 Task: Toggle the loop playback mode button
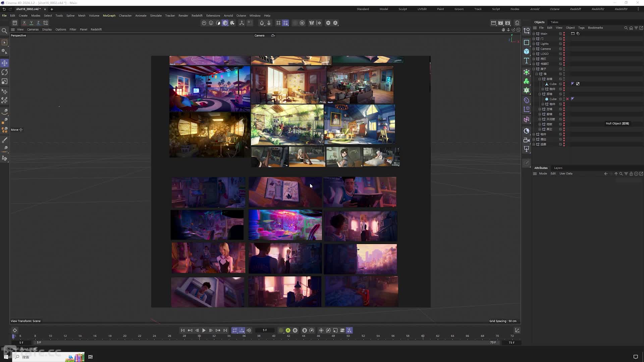tap(235, 330)
